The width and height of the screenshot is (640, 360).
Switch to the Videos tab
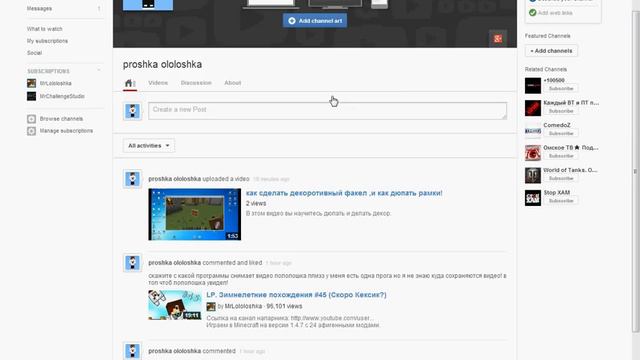[158, 83]
